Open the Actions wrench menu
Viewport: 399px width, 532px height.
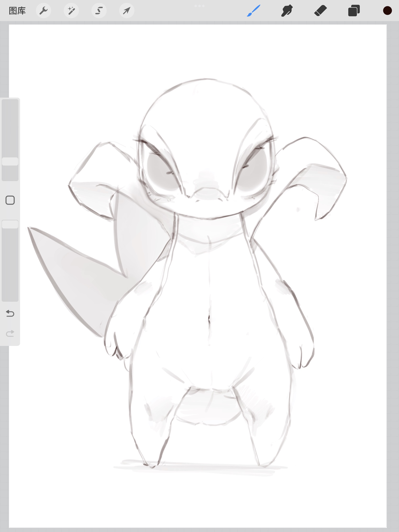(x=44, y=11)
